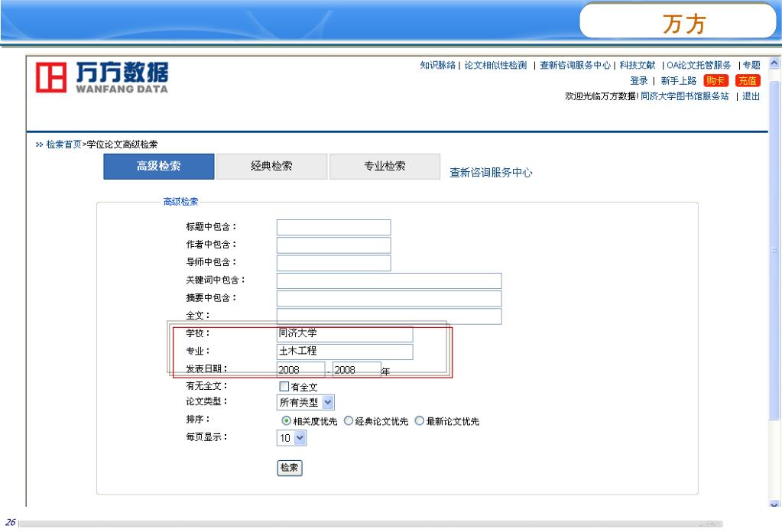782x532 pixels.
Task: Open 知识脉络 in the top navigation
Action: pyautogui.click(x=437, y=65)
